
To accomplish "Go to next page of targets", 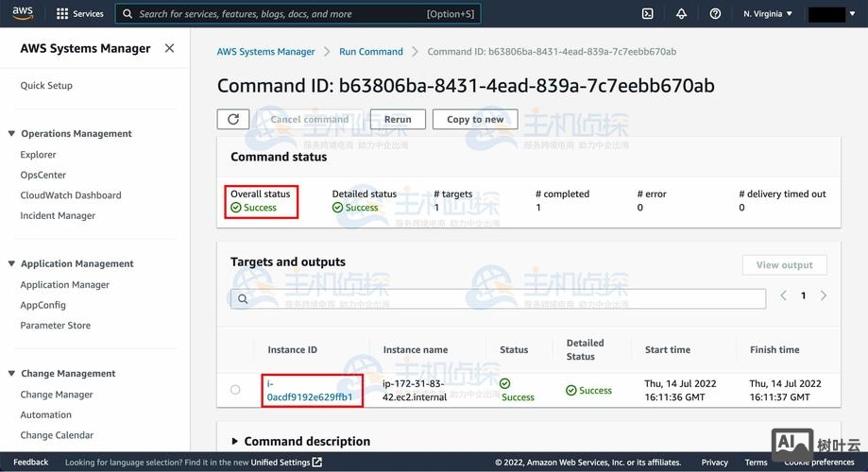I will pyautogui.click(x=824, y=295).
